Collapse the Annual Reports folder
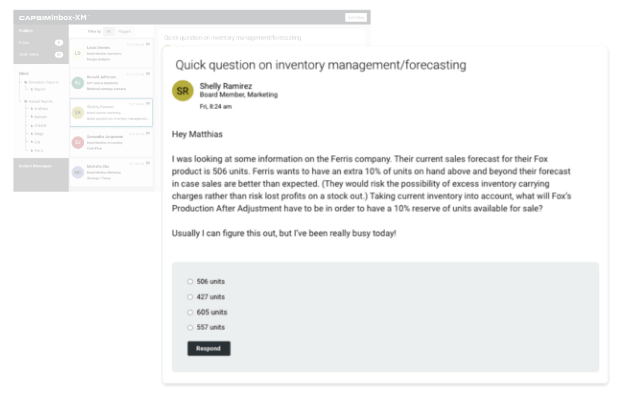 pyautogui.click(x=38, y=102)
